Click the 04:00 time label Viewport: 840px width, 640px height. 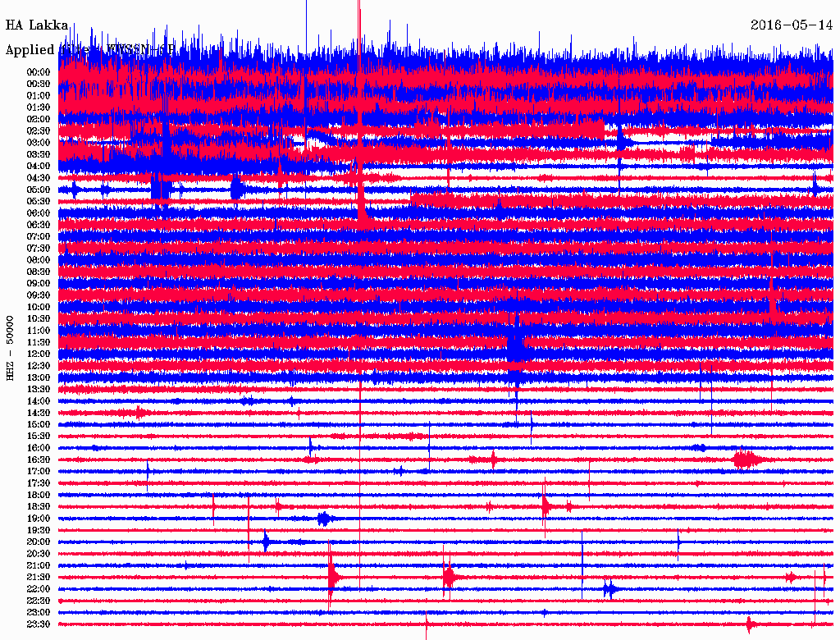(39, 167)
